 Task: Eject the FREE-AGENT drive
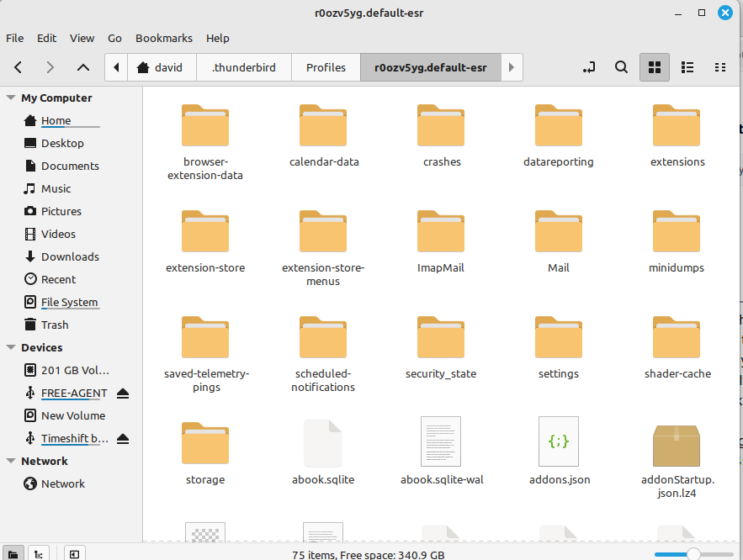tap(123, 394)
